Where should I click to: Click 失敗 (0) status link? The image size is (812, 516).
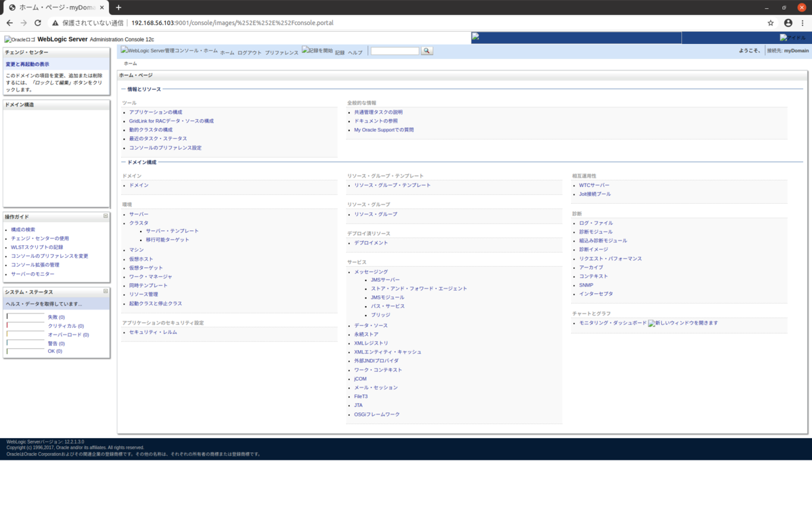pyautogui.click(x=56, y=317)
